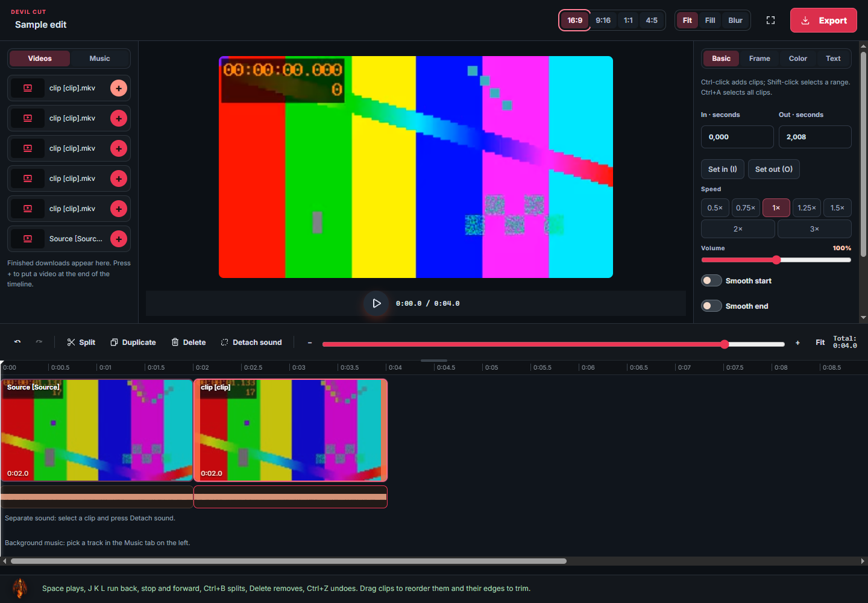Select the Source [Source] clip on timeline
Image resolution: width=868 pixels, height=603 pixels.
(x=96, y=430)
